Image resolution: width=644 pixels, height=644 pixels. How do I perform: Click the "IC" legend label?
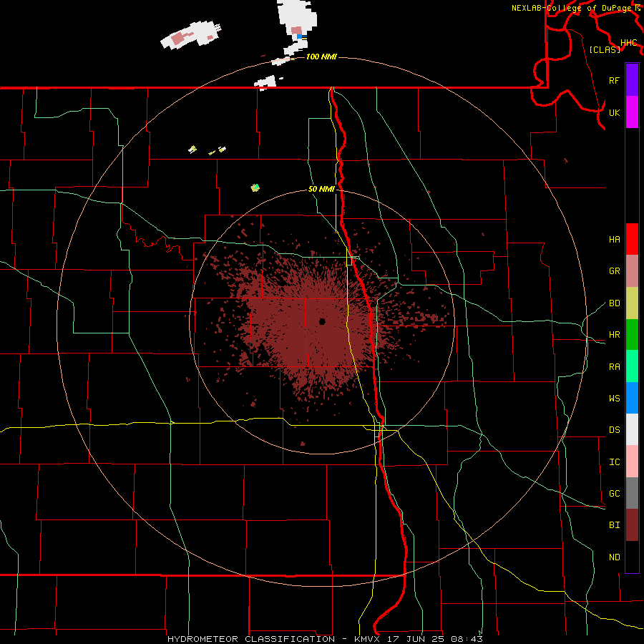tap(614, 462)
